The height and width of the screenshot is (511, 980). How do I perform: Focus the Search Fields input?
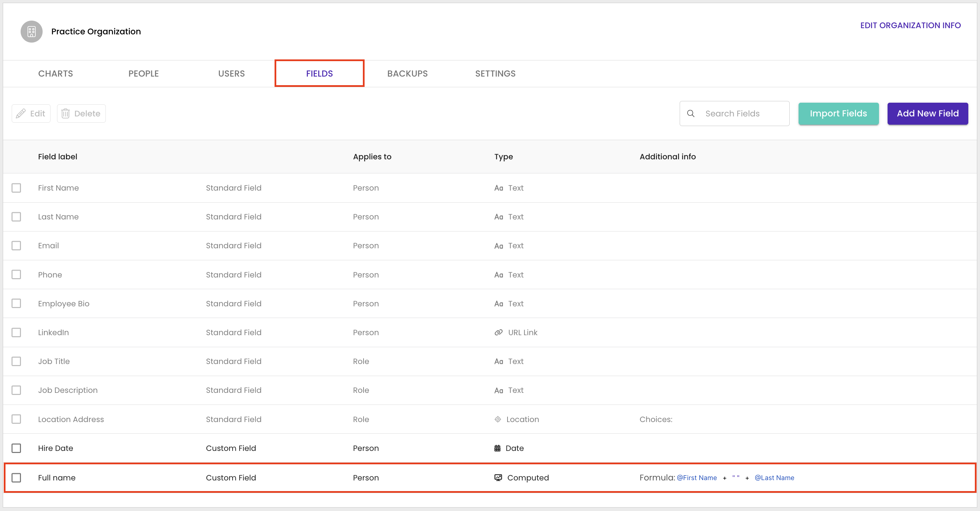coord(734,113)
